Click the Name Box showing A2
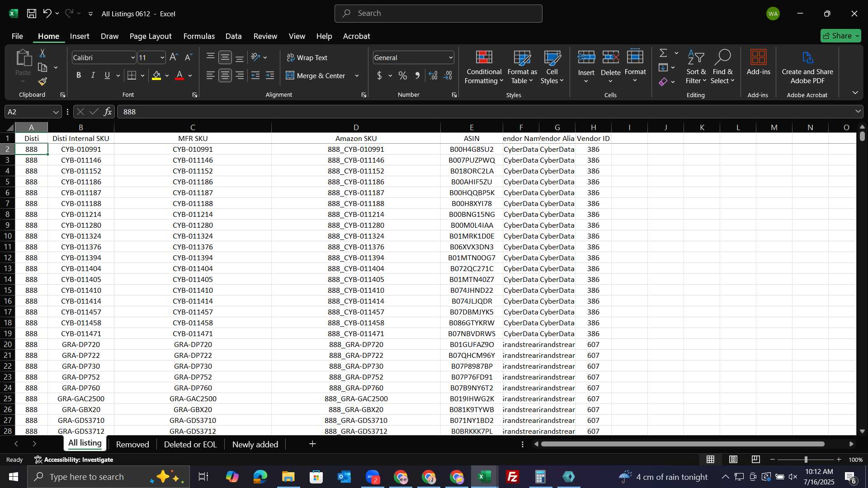 point(33,112)
